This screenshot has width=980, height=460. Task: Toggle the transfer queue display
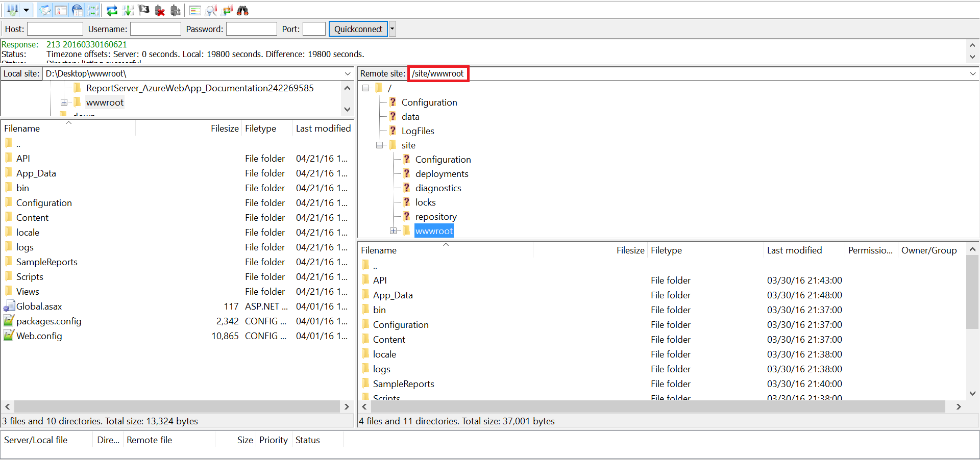click(93, 10)
